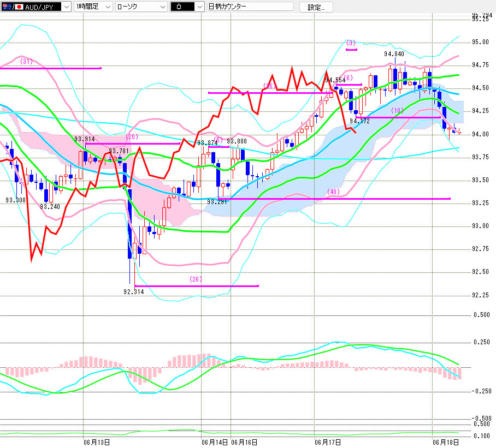Click the 06月16日 date axis label
The height and width of the screenshot is (448, 496).
pos(244,443)
